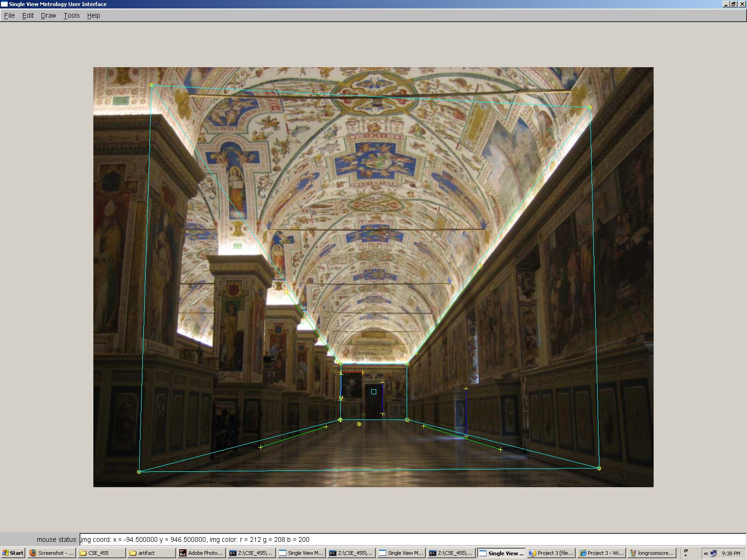
Task: Open the Tools menu
Action: (71, 15)
